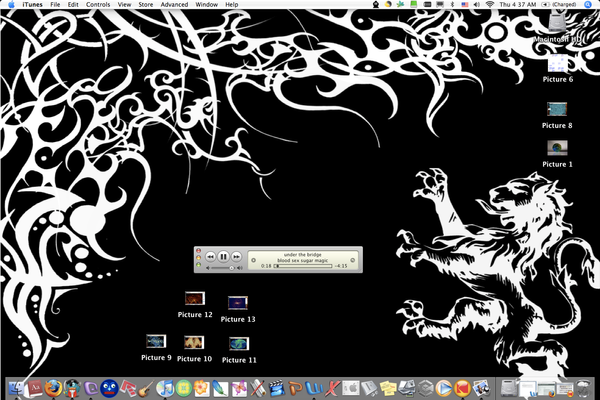The width and height of the screenshot is (600, 400).
Task: Open the iTunes application menu
Action: [33, 5]
